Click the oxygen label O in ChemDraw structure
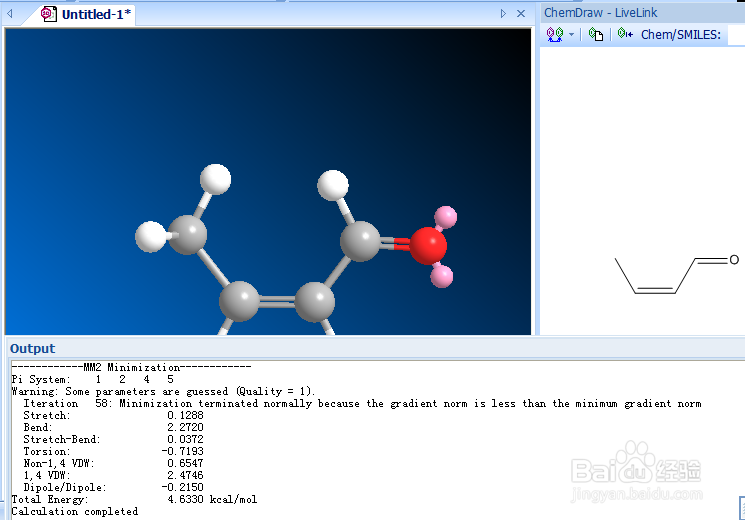The image size is (745, 520). (x=734, y=260)
